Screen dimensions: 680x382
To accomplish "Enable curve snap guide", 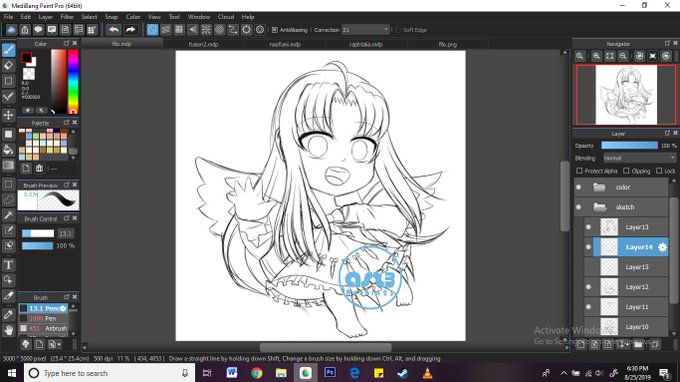I will (233, 29).
